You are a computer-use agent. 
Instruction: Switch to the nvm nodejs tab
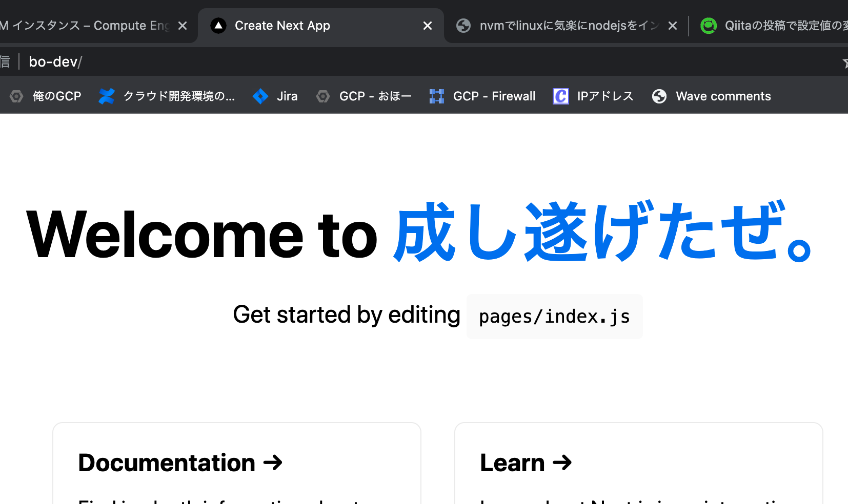pos(564,25)
